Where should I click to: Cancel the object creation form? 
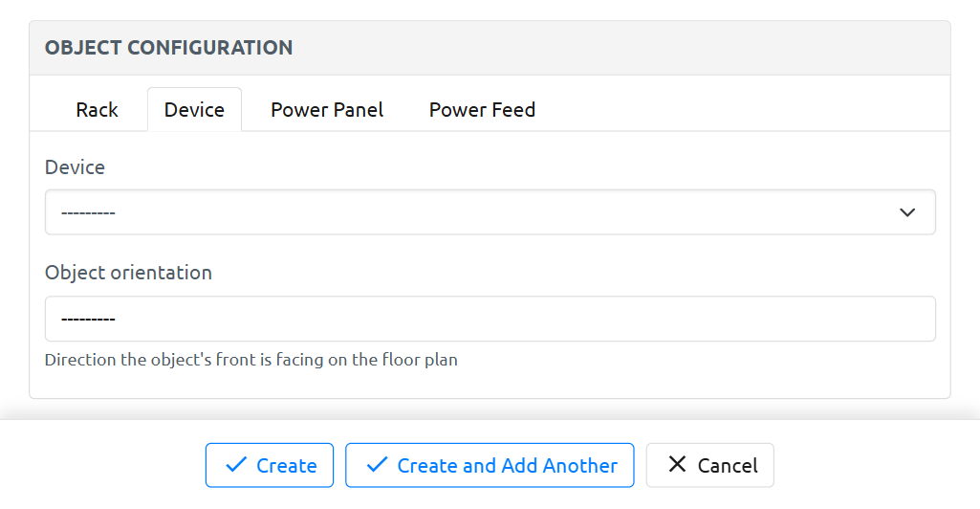[x=709, y=465]
